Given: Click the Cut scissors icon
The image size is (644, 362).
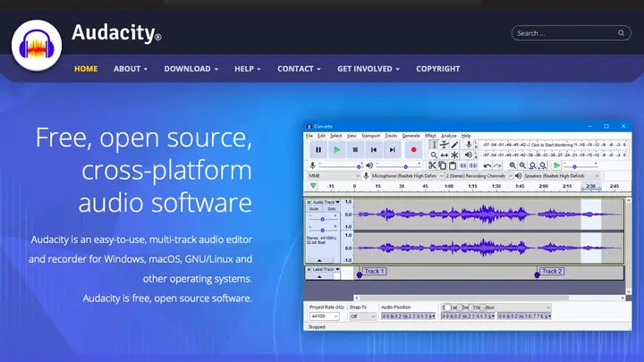Looking at the screenshot, I should coord(432,165).
